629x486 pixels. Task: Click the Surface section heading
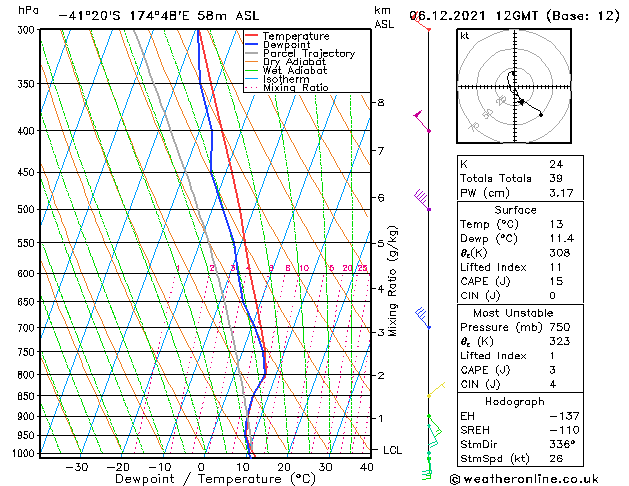(515, 210)
